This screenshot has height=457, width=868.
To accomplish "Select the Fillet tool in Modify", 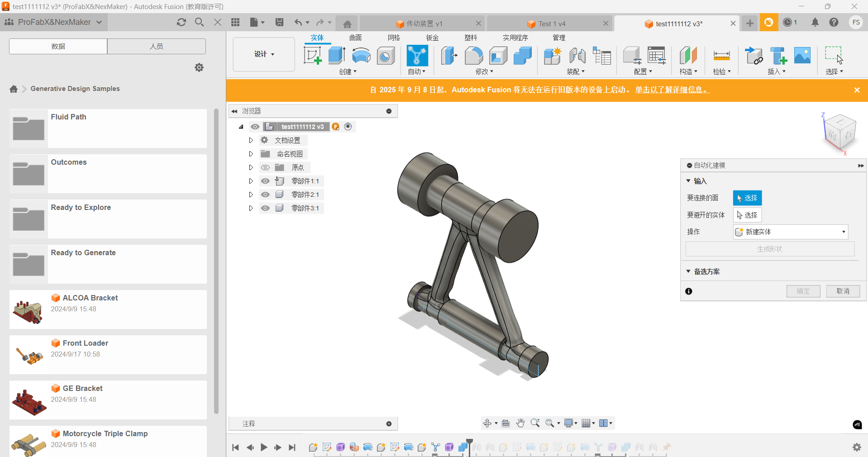I will pos(474,56).
